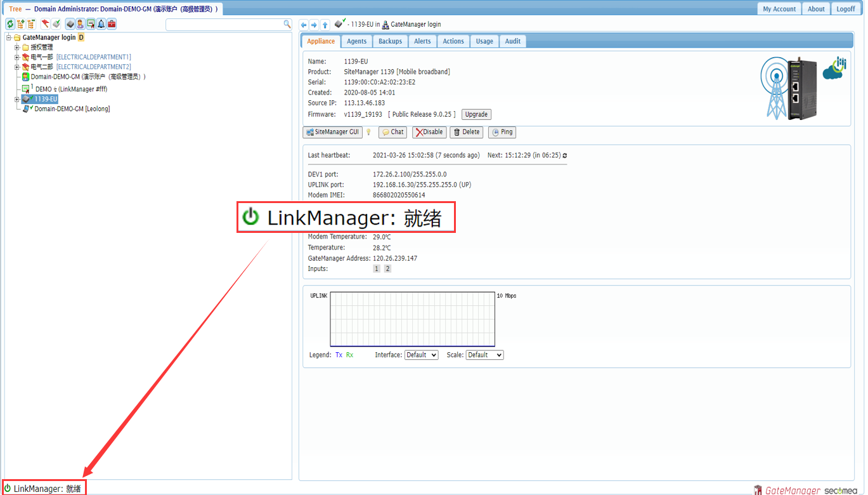Switch to the Agents tab

(356, 41)
